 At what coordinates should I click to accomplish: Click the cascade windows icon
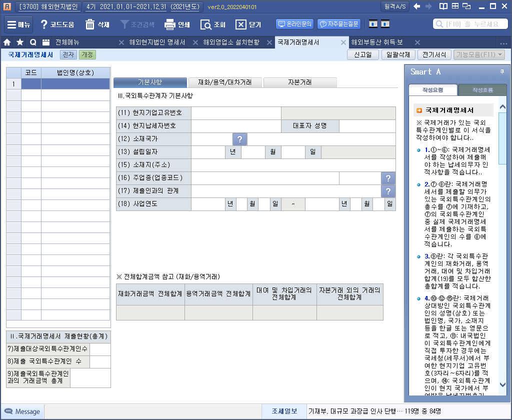(467, 6)
